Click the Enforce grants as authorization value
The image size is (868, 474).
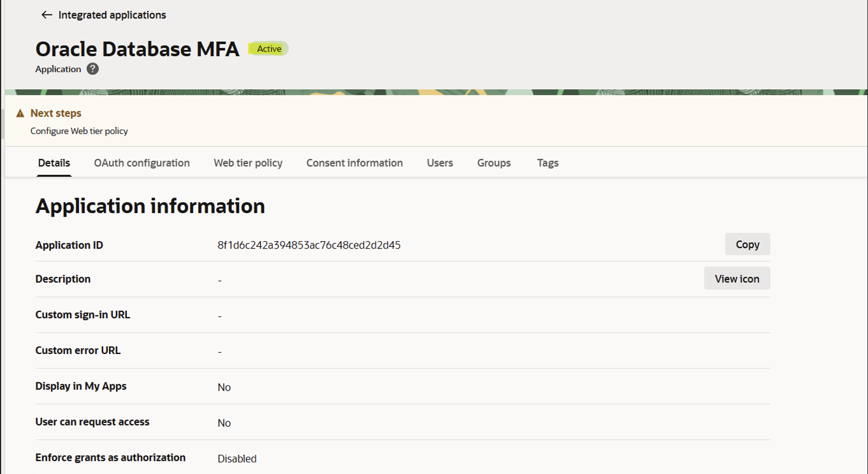tap(236, 458)
